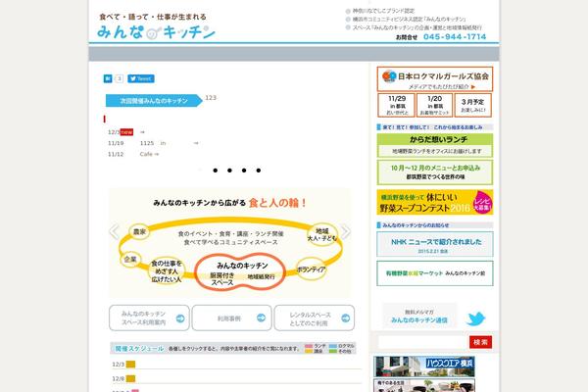The width and height of the screenshot is (588, 392).
Task: Click the 開催スケジュール heading
Action: 139,349
